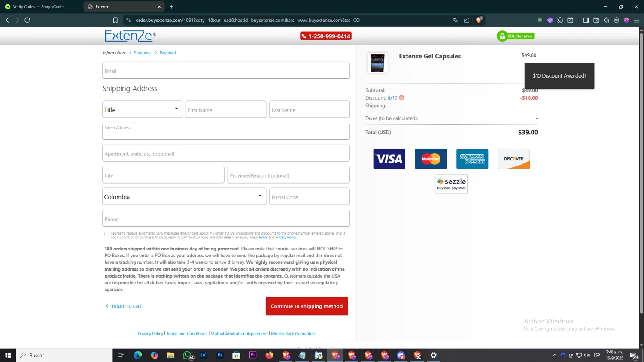Bookmark this page with bookmark icon
The height and width of the screenshot is (362, 644).
(115, 20)
